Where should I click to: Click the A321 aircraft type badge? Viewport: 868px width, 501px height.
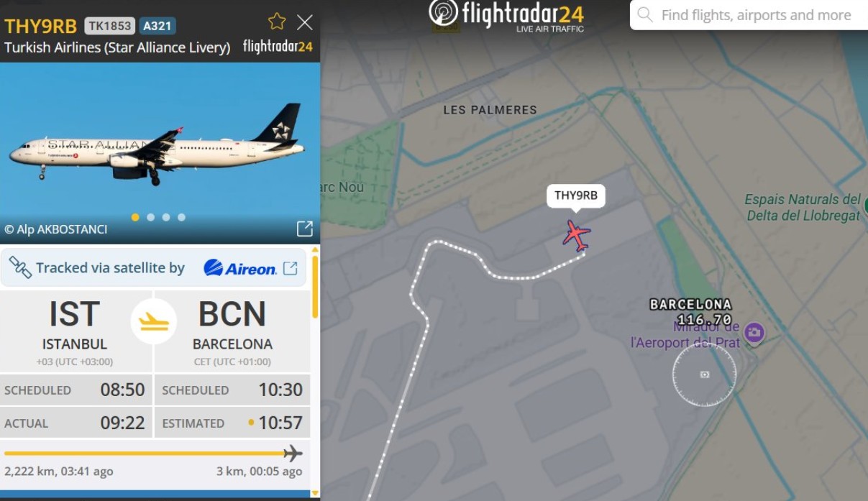point(157,26)
